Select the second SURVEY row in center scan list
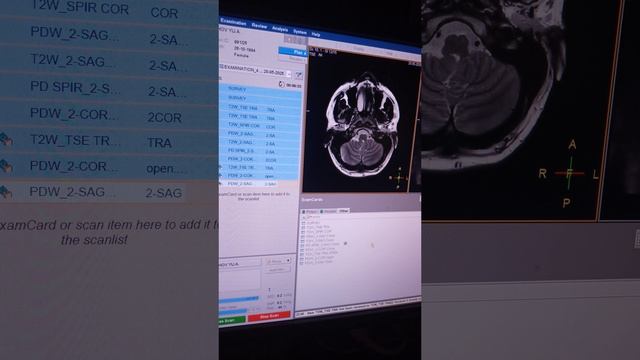The width and height of the screenshot is (640, 360). click(260, 98)
